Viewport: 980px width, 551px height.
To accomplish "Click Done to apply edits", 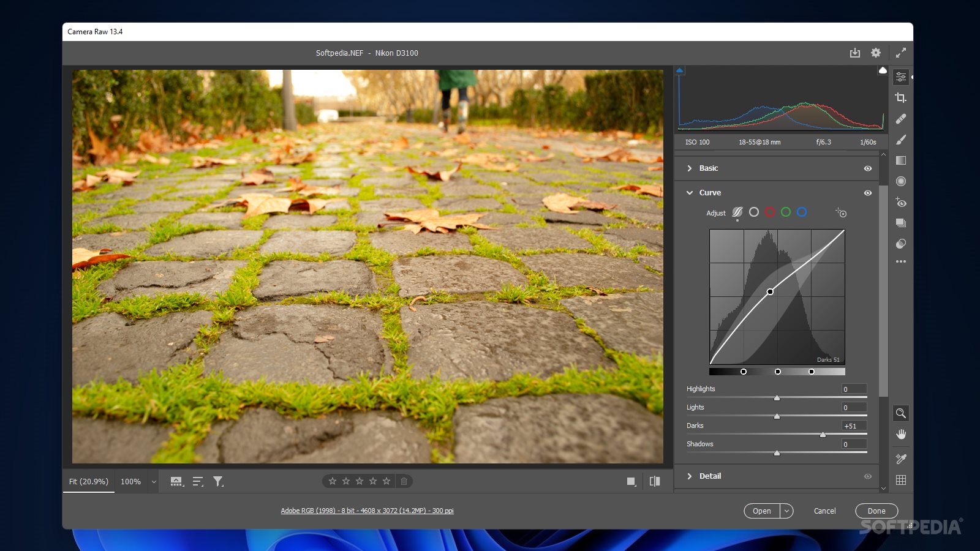I will click(x=876, y=511).
